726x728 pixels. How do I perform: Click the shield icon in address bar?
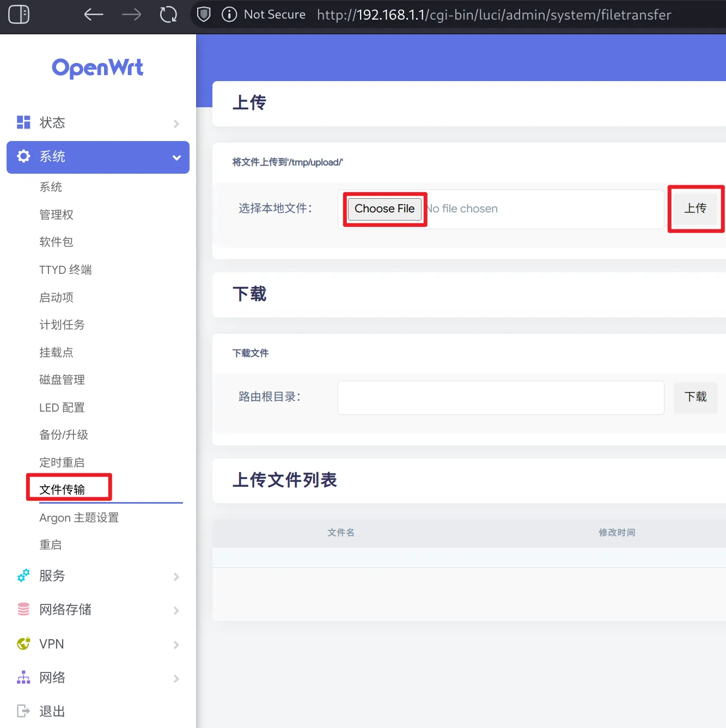(204, 14)
